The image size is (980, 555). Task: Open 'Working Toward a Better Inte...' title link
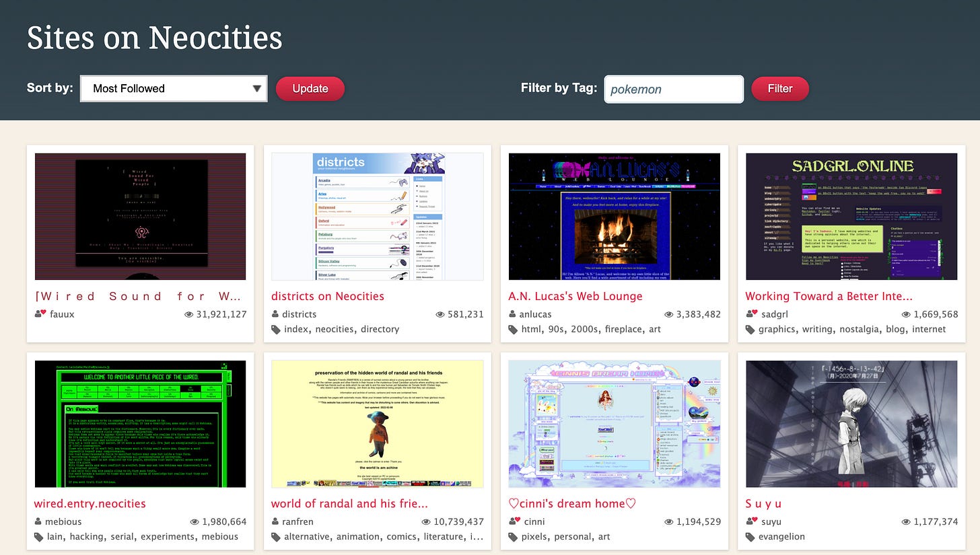point(829,296)
